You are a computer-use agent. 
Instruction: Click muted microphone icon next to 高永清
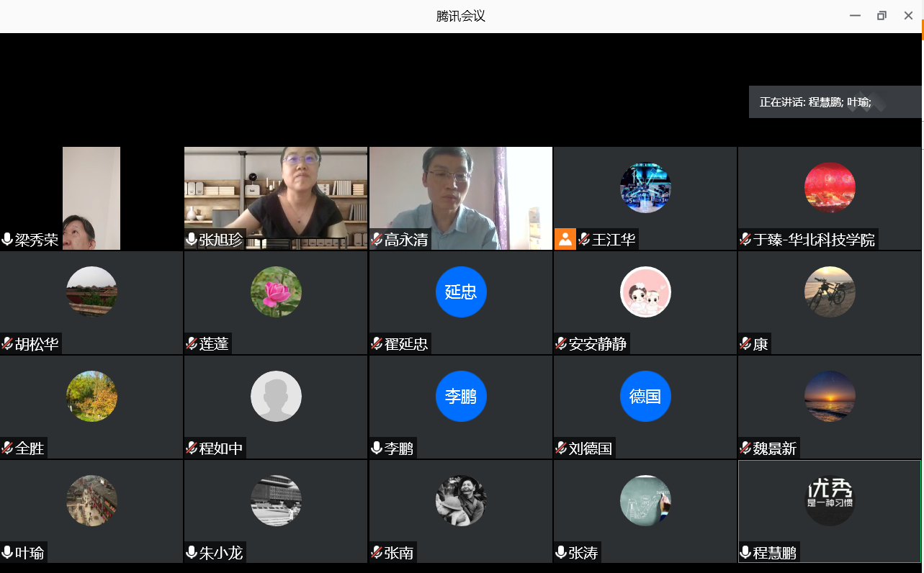tap(377, 240)
